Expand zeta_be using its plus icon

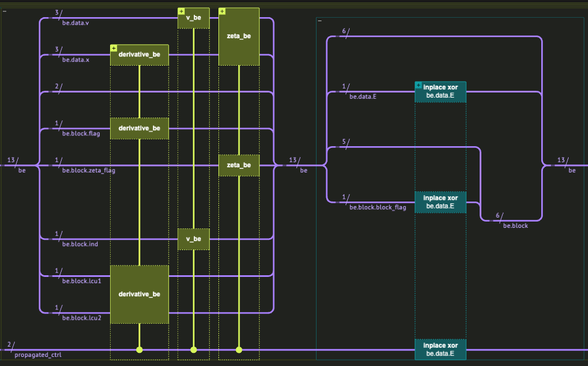click(222, 11)
